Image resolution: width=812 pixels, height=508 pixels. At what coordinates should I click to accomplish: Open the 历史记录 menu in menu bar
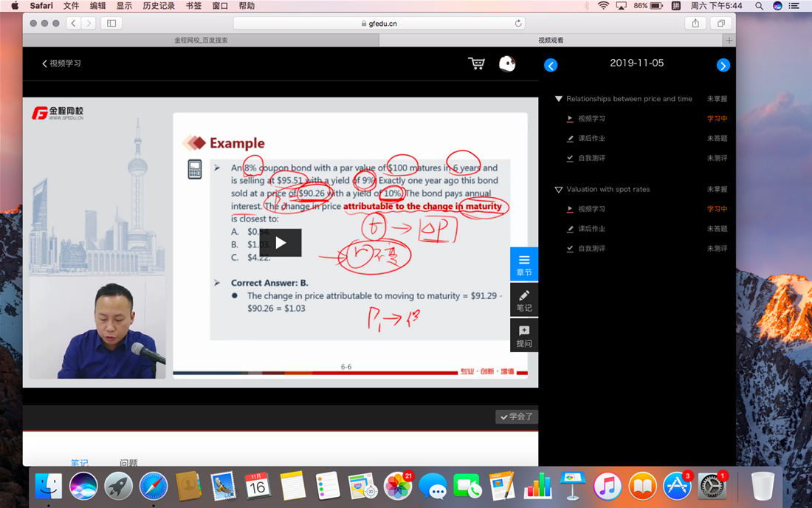pos(159,6)
